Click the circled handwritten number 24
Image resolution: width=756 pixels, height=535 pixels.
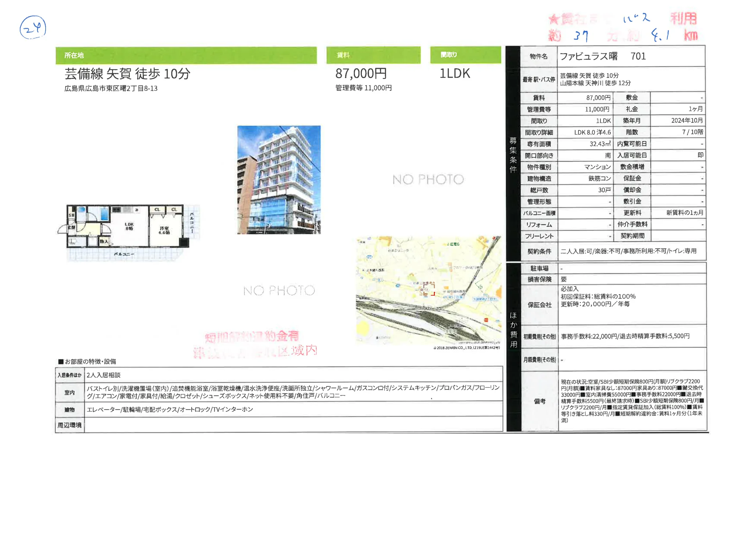tap(33, 28)
